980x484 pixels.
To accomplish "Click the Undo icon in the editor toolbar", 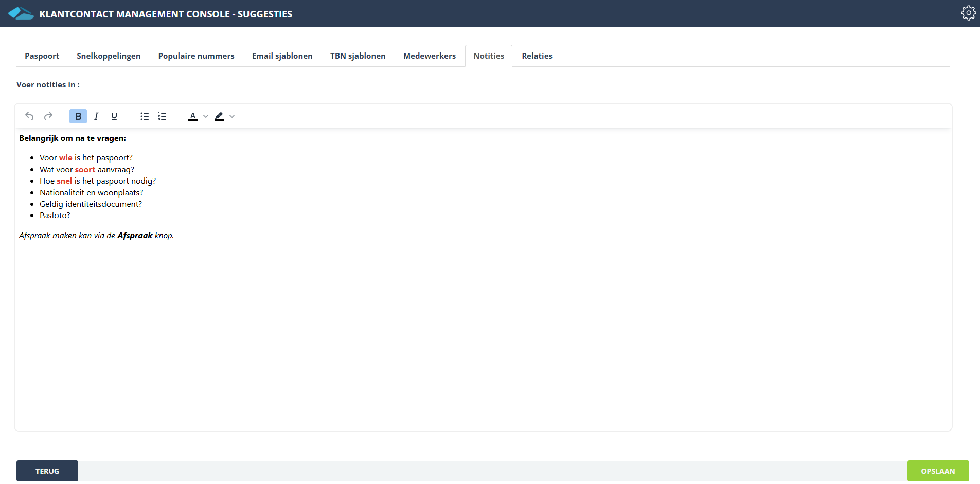I will [x=29, y=116].
